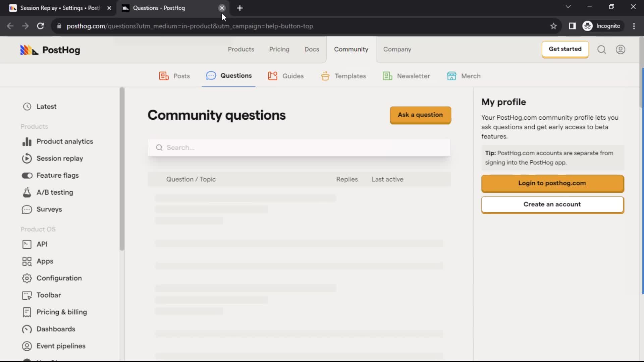Expand the tab search dropdown arrow
644x362 pixels.
pyautogui.click(x=568, y=7)
